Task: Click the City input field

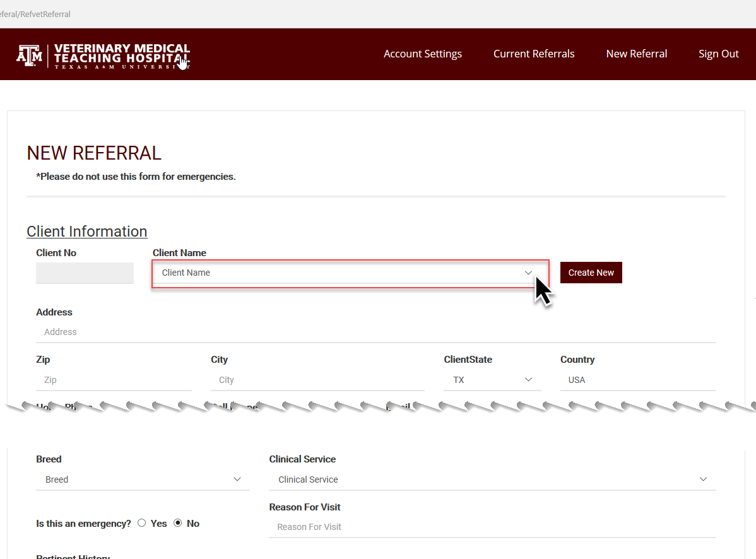Action: click(317, 380)
